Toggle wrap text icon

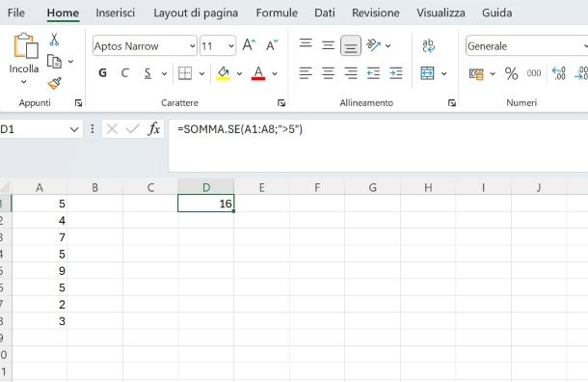tap(428, 45)
